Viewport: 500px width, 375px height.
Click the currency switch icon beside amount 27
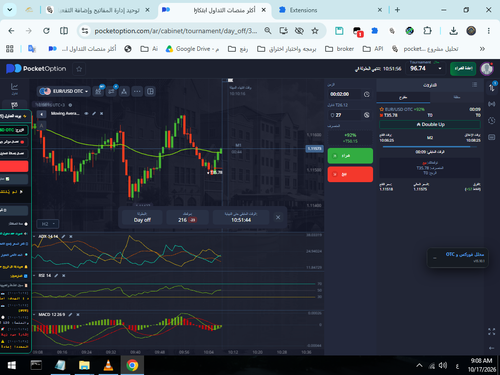367,115
